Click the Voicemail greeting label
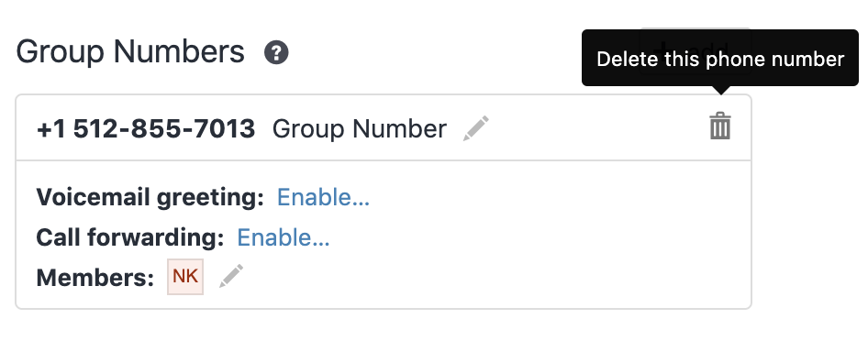The height and width of the screenshot is (363, 868). [150, 198]
